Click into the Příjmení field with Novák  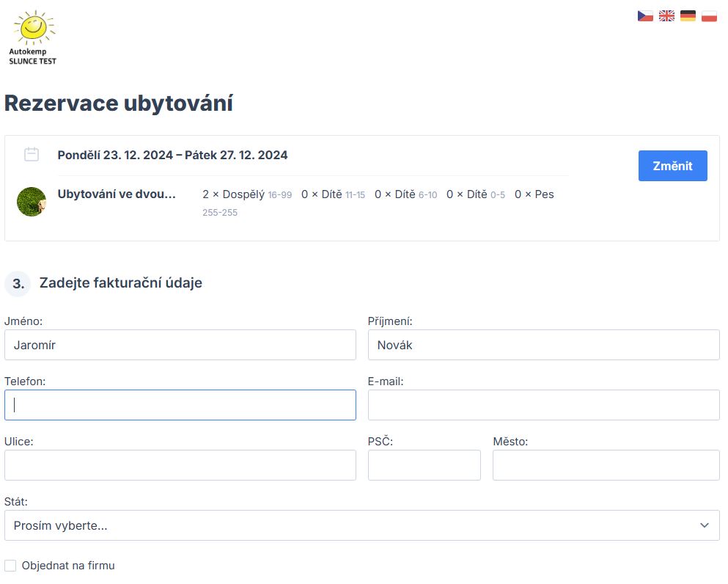[544, 345]
